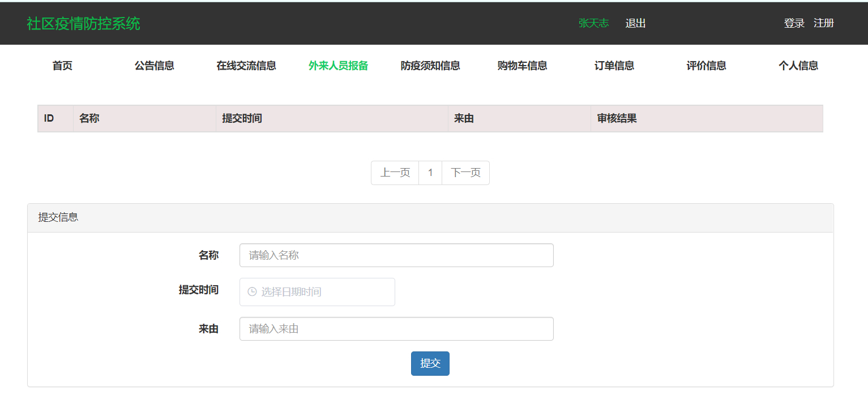Click the 来由 column header

(519, 118)
